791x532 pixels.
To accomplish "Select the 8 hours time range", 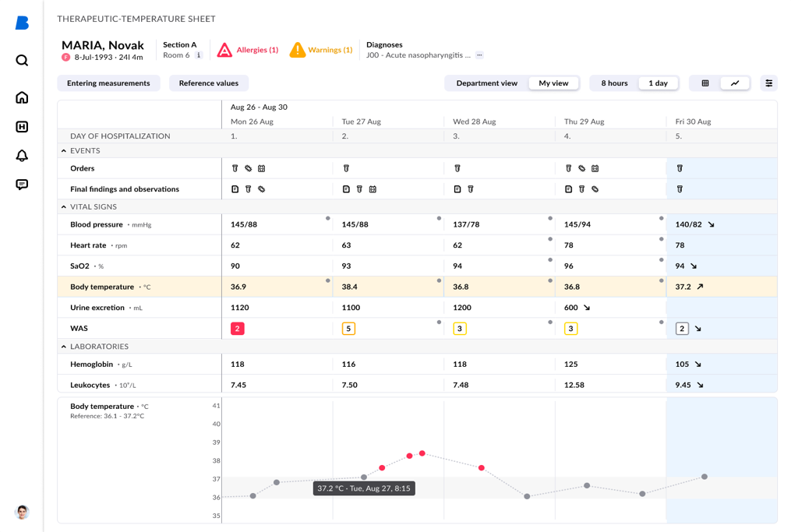I will 614,83.
